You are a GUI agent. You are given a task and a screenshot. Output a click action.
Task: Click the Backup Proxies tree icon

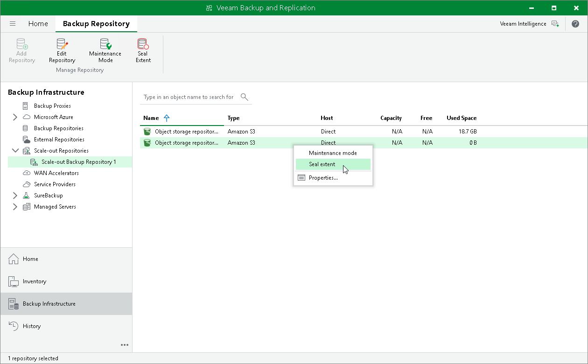(x=25, y=106)
